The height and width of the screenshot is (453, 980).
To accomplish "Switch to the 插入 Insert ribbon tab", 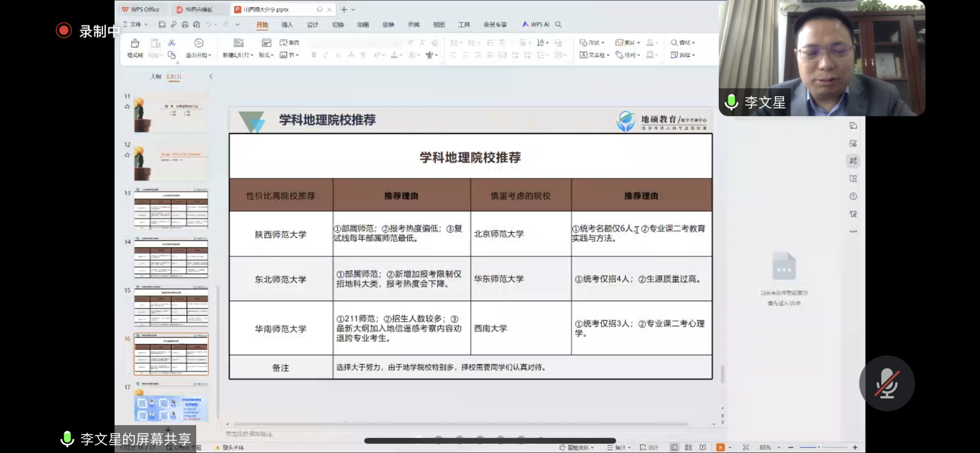I will (x=287, y=24).
